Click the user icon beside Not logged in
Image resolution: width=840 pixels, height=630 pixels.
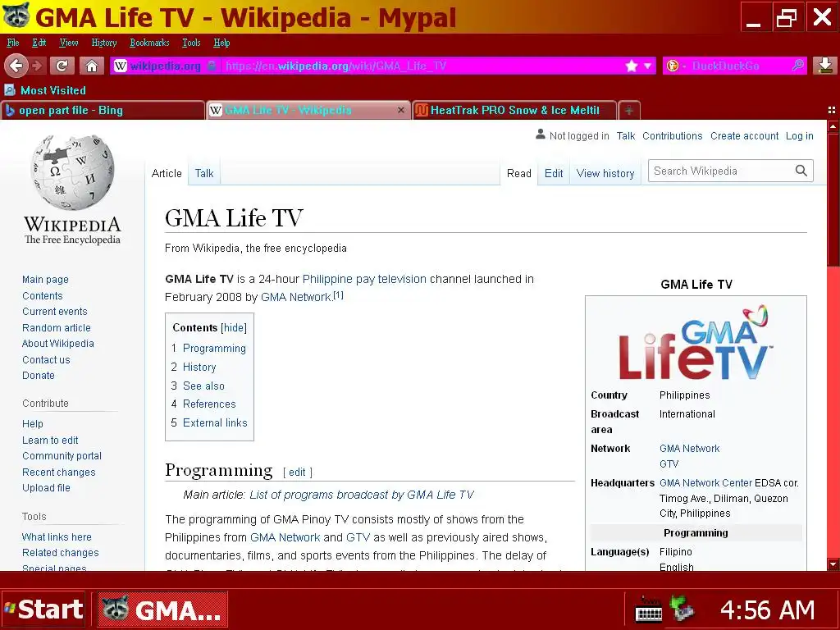[x=540, y=135]
